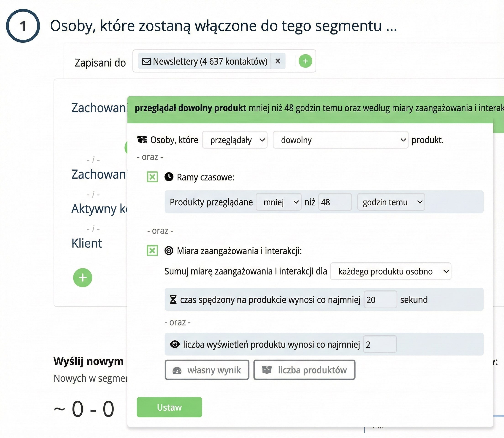Click the target icon beside Miara zaangażowania
Screen dimensions: 504x438
(x=169, y=250)
